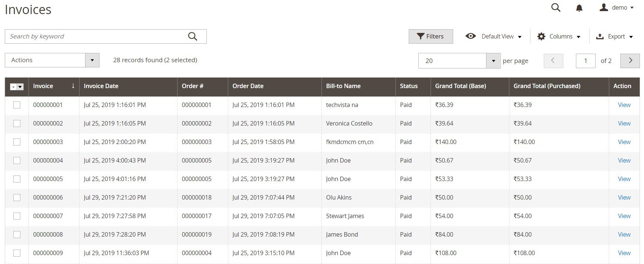Click Bill-to Name cell 'techvista na'
This screenshot has height=264, width=644.
pyautogui.click(x=342, y=105)
